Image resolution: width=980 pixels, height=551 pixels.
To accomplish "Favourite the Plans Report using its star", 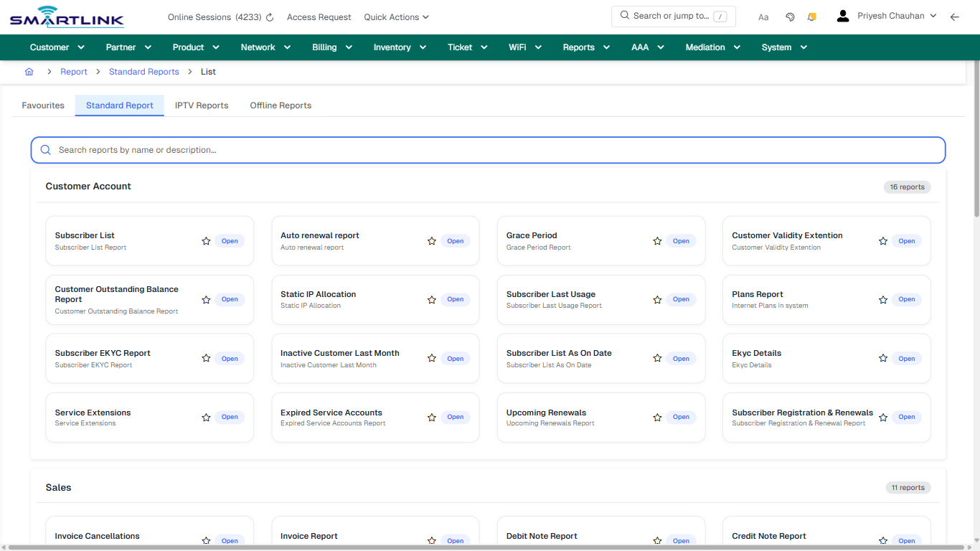I will (x=882, y=299).
